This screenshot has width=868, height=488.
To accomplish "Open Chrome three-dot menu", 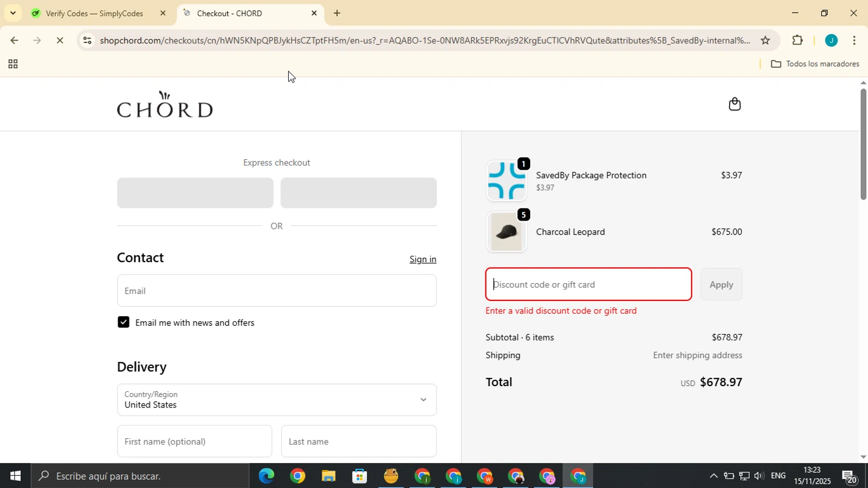I will click(854, 41).
